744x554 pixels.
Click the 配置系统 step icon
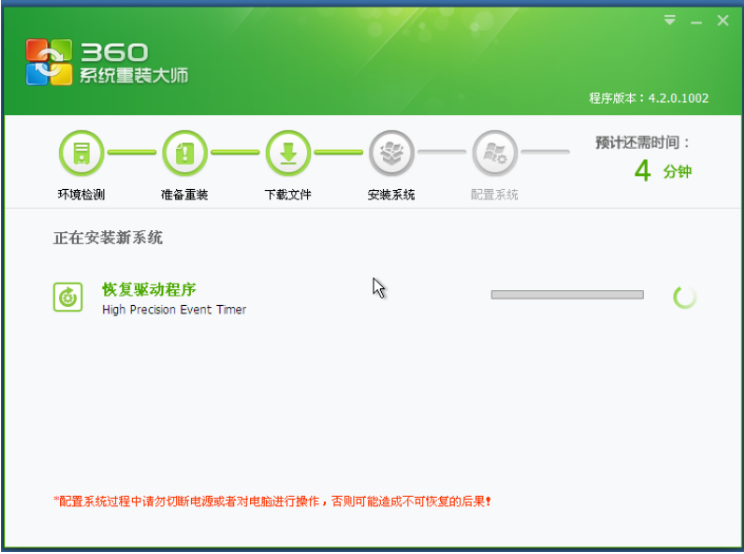coord(495,153)
